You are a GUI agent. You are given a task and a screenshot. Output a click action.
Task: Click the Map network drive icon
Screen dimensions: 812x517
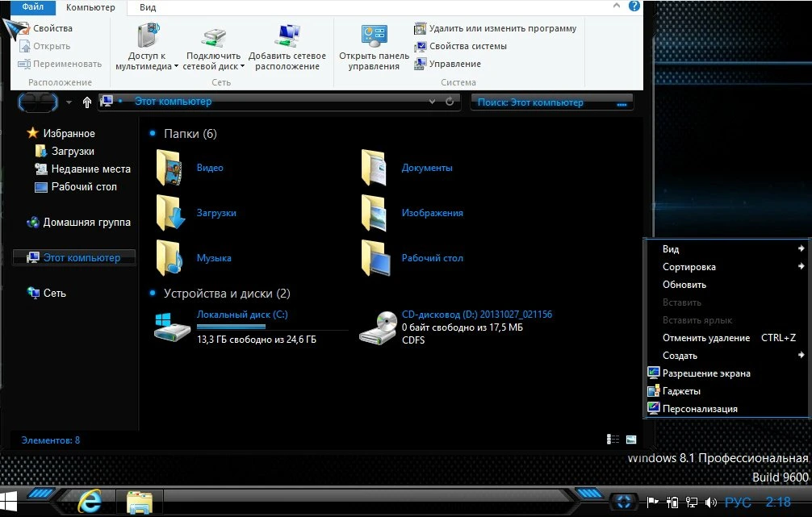(213, 37)
